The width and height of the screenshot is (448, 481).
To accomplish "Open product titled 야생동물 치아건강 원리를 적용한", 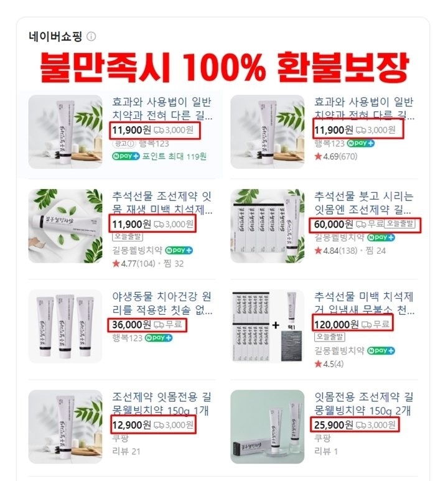I will [x=162, y=303].
